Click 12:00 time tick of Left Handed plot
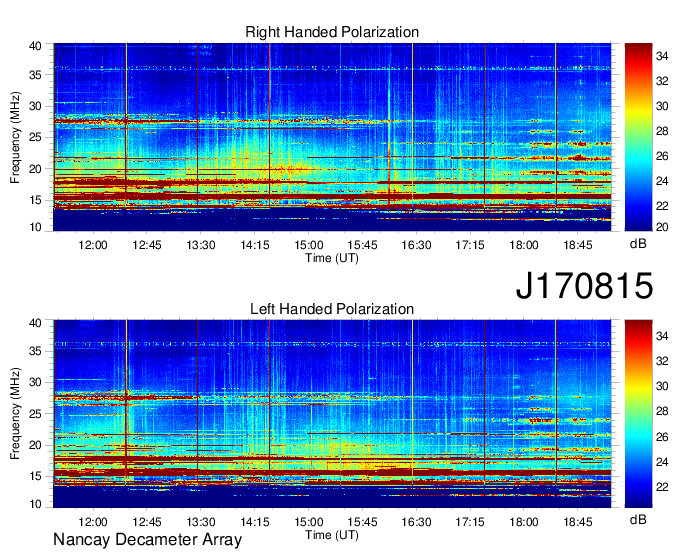Viewport: 680px width, 552px height. [93, 522]
